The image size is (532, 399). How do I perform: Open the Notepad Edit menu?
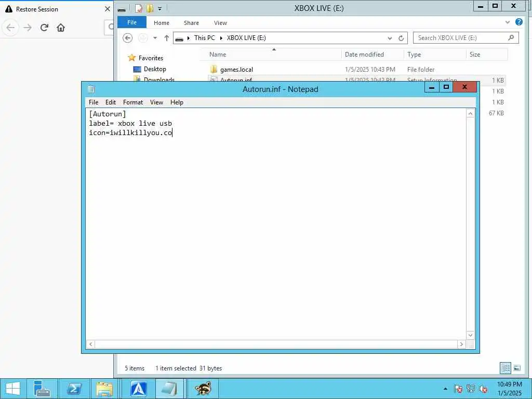[110, 102]
